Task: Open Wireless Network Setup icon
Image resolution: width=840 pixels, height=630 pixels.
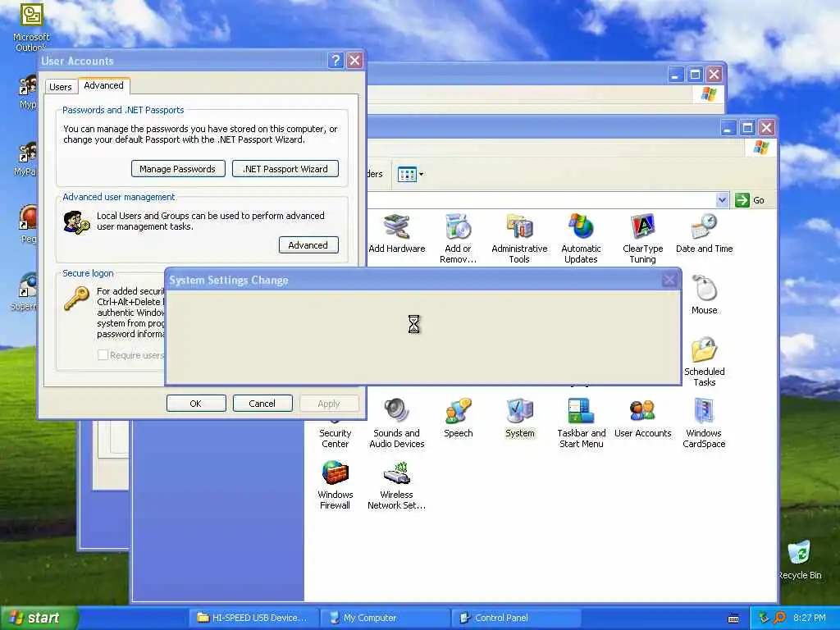Action: [x=396, y=485]
